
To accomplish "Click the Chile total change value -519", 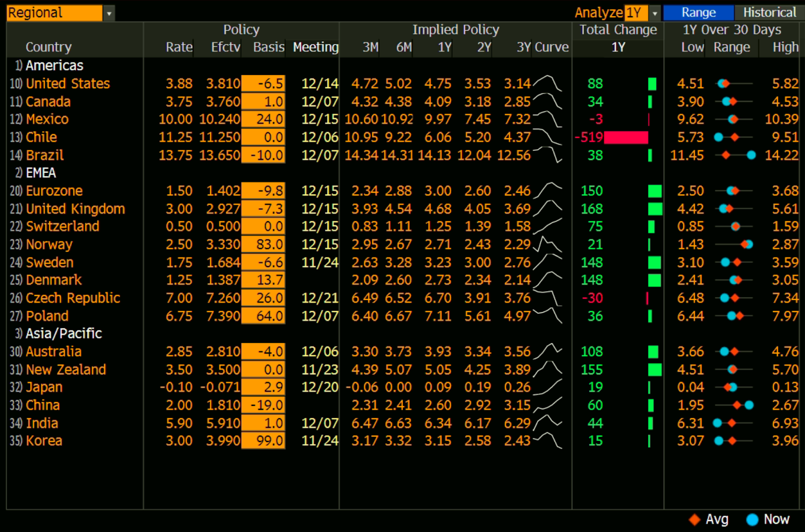I will click(589, 137).
